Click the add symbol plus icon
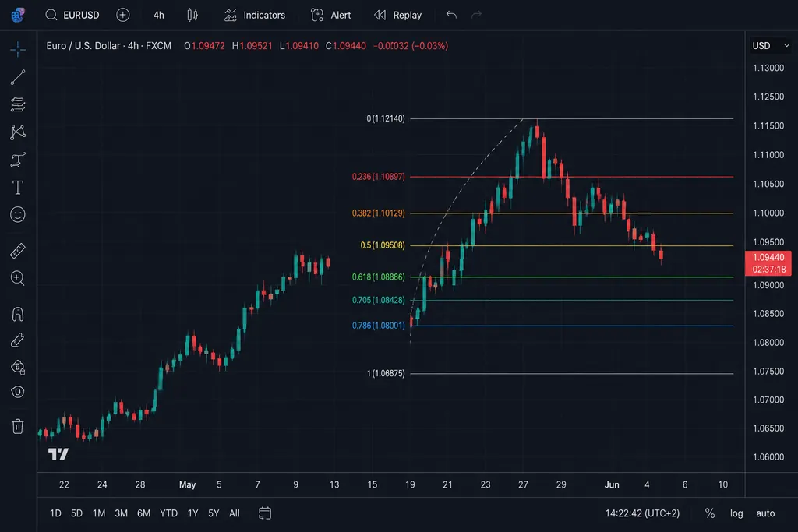The height and width of the screenshot is (532, 798). 122,16
